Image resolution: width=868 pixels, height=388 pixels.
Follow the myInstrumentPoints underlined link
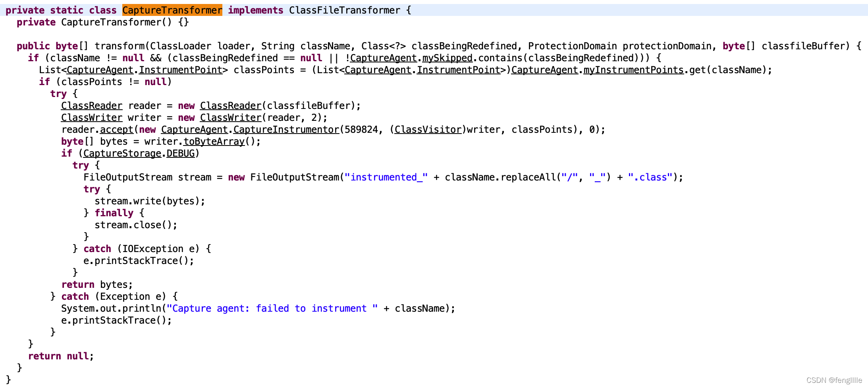[633, 70]
